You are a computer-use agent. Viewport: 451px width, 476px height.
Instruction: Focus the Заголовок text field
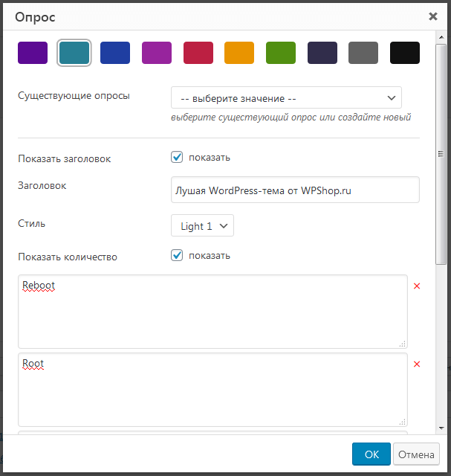tap(295, 190)
